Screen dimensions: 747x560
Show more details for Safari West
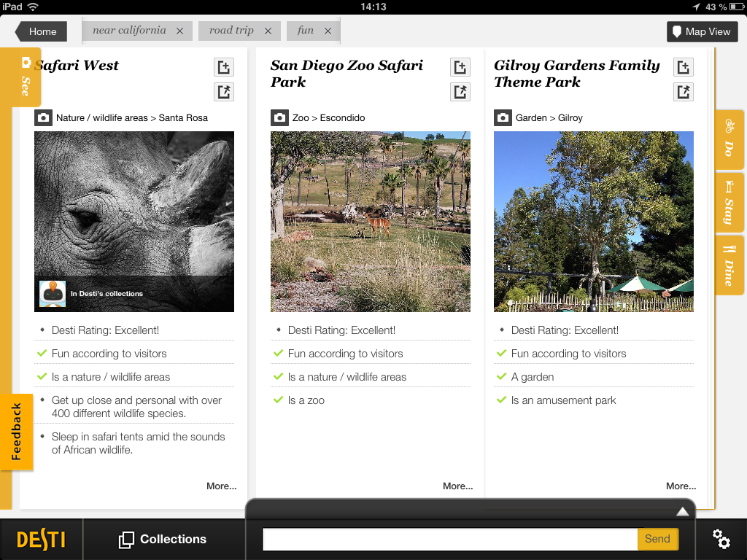pyautogui.click(x=221, y=486)
